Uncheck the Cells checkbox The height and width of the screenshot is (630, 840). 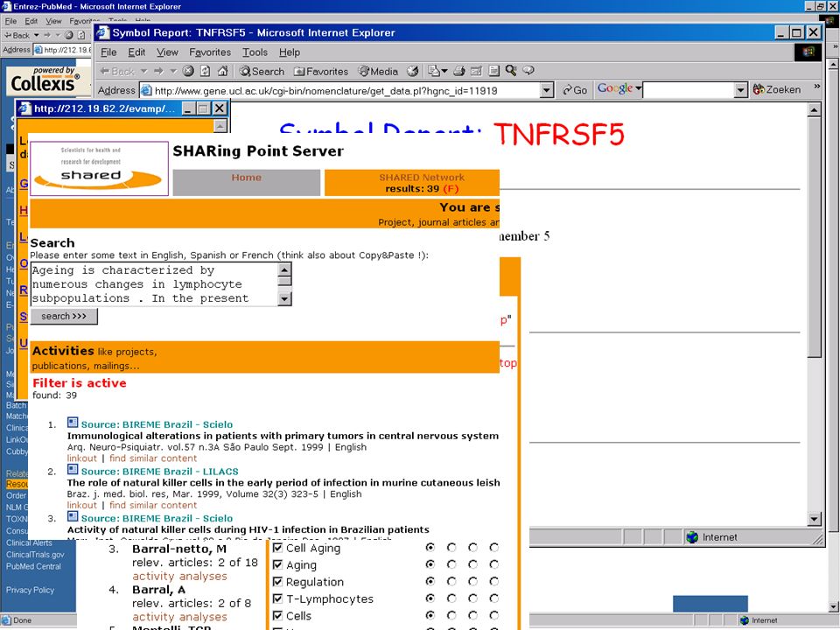point(277,615)
